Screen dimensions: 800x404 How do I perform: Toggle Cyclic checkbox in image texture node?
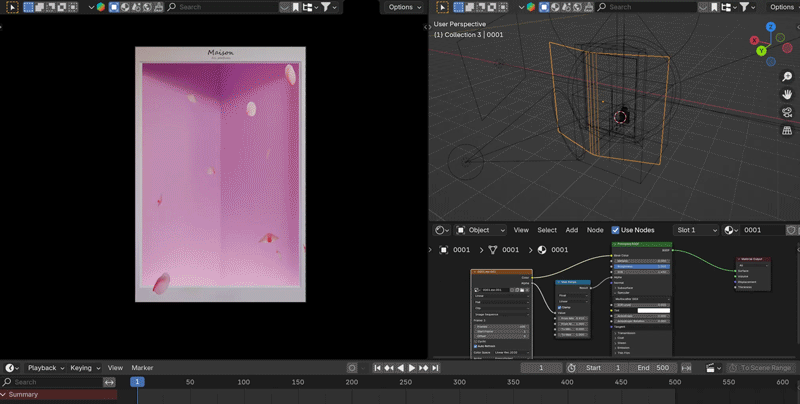[476, 341]
